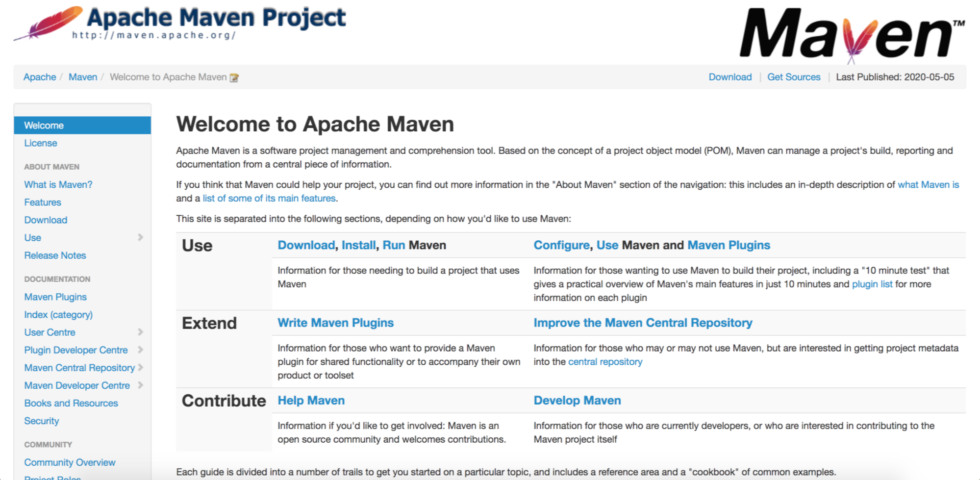Click the Configure heading link
This screenshot has width=980, height=480.
(x=562, y=245)
